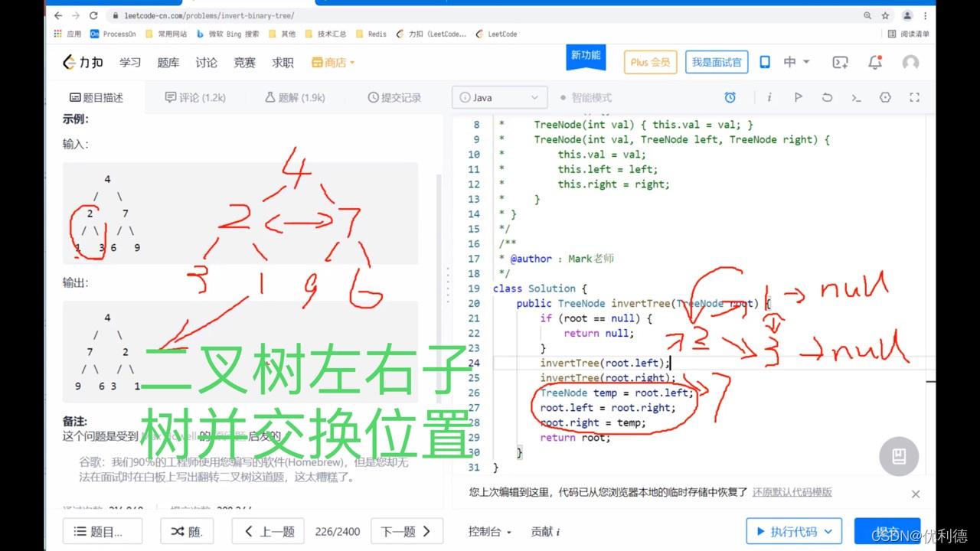The width and height of the screenshot is (980, 551).
Task: Open 常用网站 bookmark folder
Action: [166, 34]
